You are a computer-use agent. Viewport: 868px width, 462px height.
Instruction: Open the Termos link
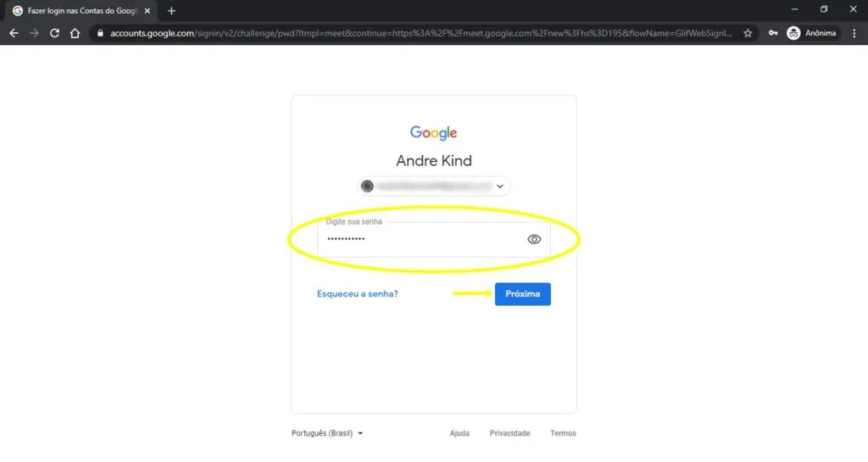click(x=563, y=433)
